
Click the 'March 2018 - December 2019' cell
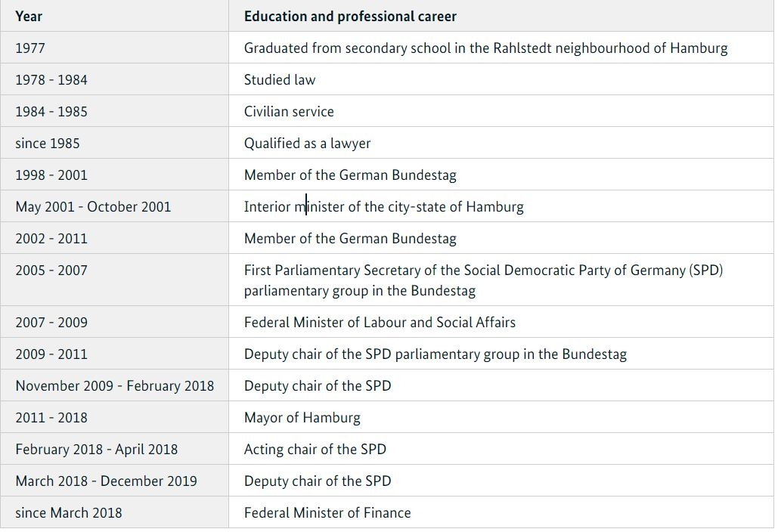coord(106,481)
